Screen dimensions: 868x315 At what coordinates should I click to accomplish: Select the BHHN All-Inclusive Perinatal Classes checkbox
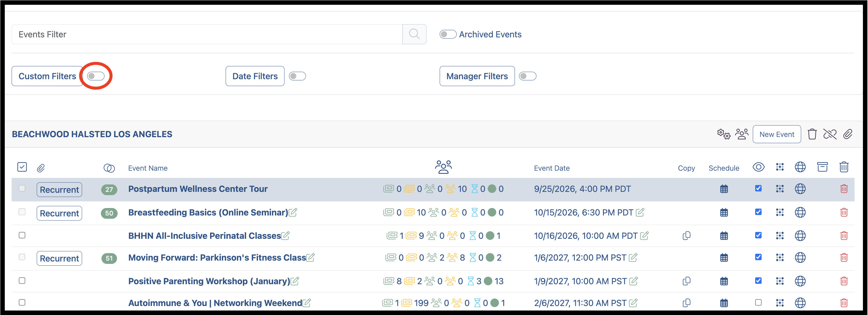pos(22,235)
